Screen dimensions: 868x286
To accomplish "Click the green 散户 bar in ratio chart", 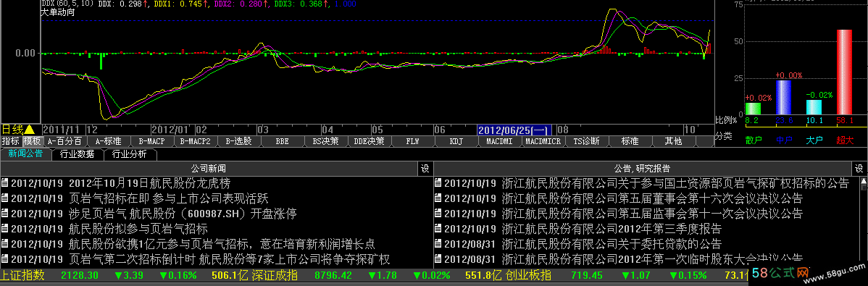I will pyautogui.click(x=753, y=109).
